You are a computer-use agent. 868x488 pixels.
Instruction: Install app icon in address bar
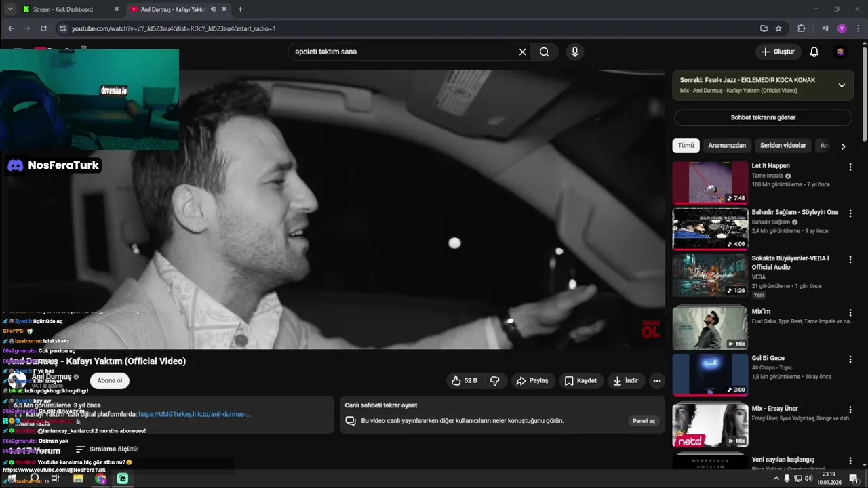pos(764,28)
